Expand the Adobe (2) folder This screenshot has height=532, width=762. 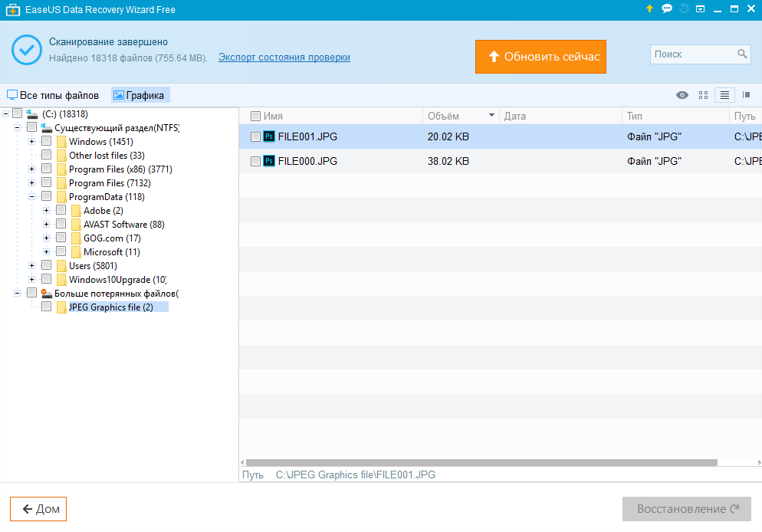[47, 210]
